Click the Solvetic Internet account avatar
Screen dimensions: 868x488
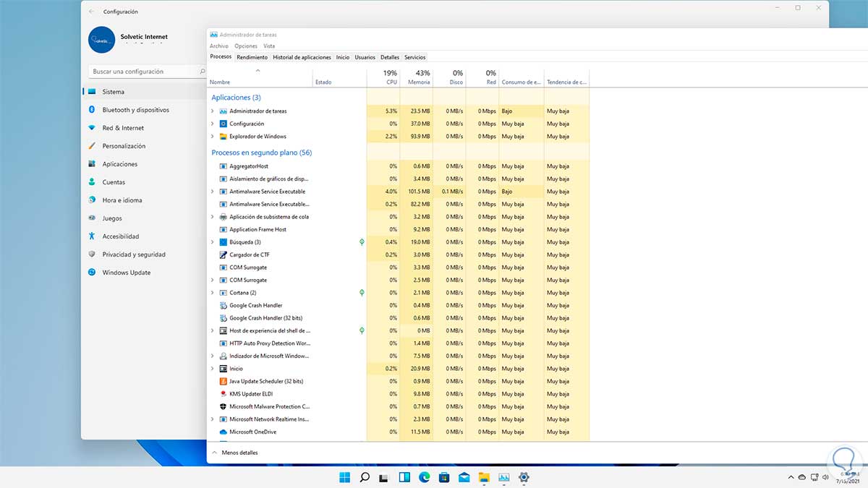point(102,40)
